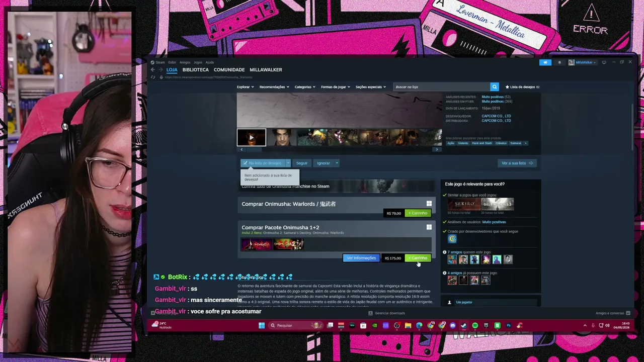
Task: Open the Recomendações dropdown menu
Action: 274,87
